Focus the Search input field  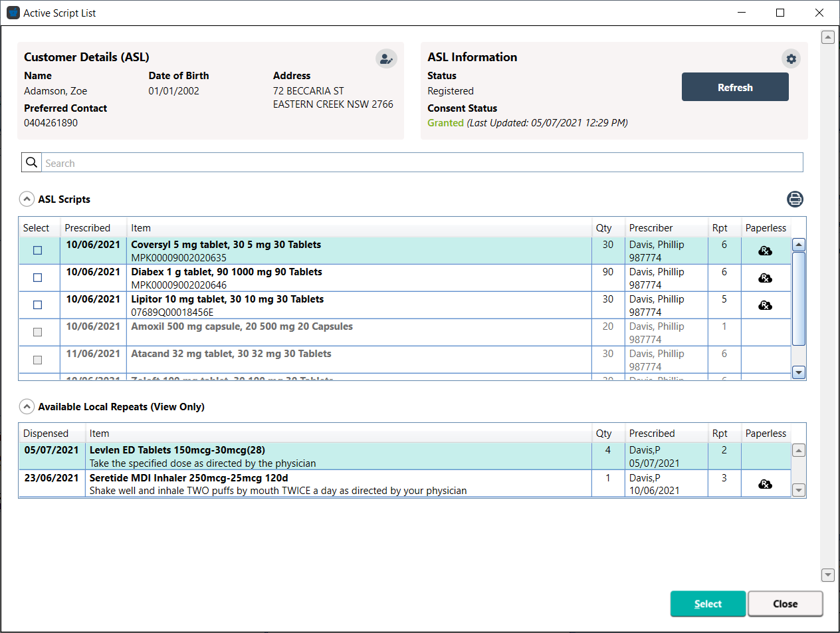[423, 163]
